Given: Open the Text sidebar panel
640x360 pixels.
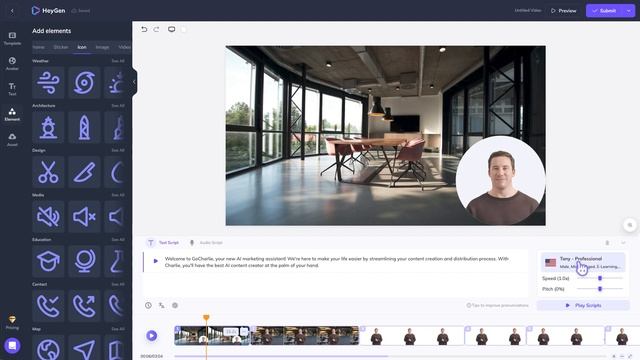Looking at the screenshot, I should pos(12,89).
